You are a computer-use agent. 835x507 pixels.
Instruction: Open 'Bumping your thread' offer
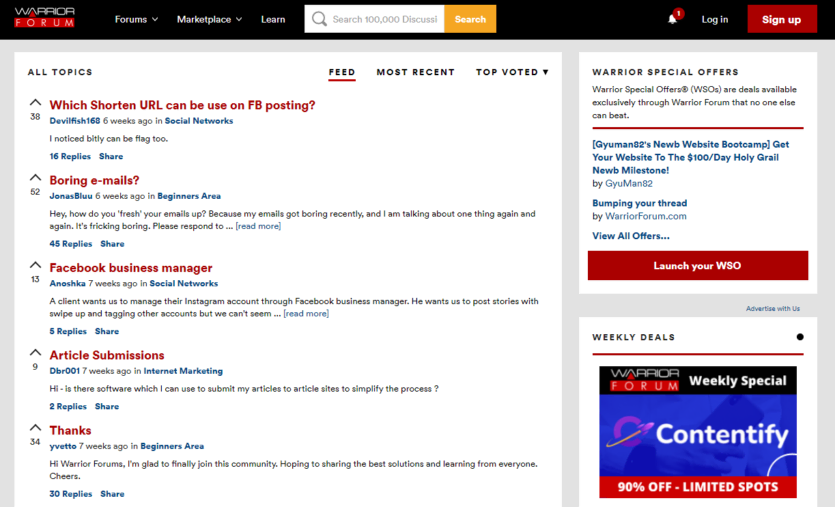pos(640,203)
